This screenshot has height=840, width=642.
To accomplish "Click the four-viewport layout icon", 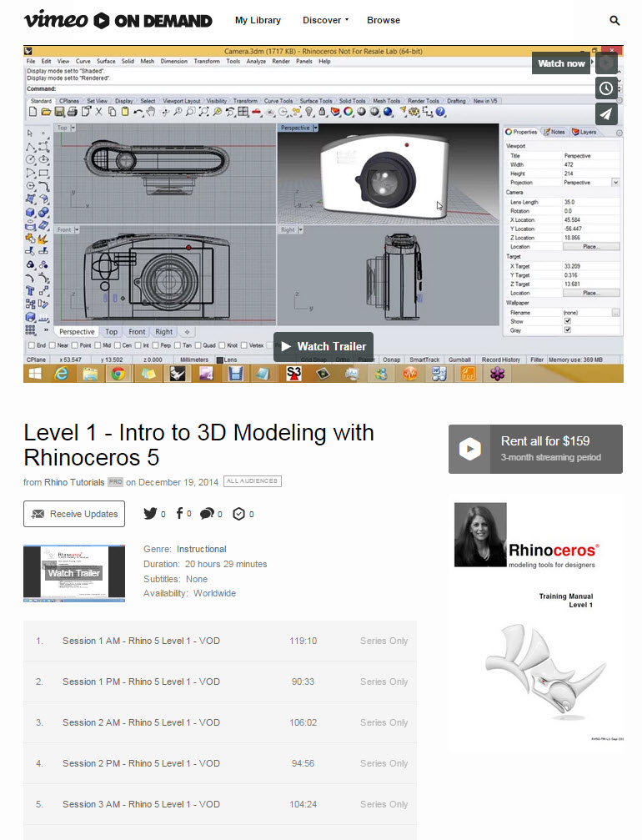I will tap(243, 112).
